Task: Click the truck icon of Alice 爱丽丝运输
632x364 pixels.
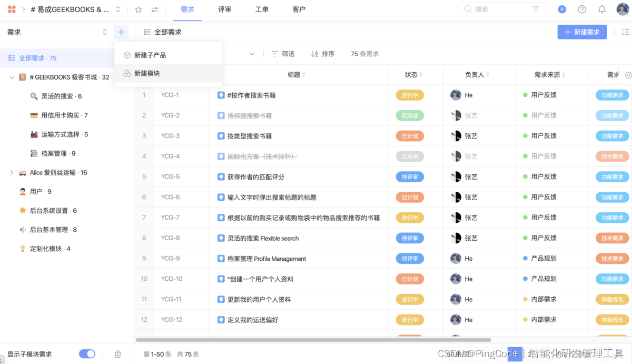Action: 23,173
